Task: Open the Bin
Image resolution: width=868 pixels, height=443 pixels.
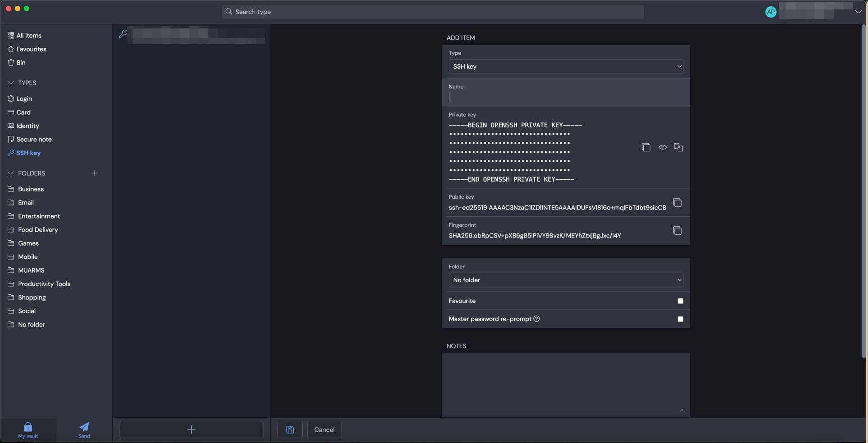Action: click(x=16, y=62)
